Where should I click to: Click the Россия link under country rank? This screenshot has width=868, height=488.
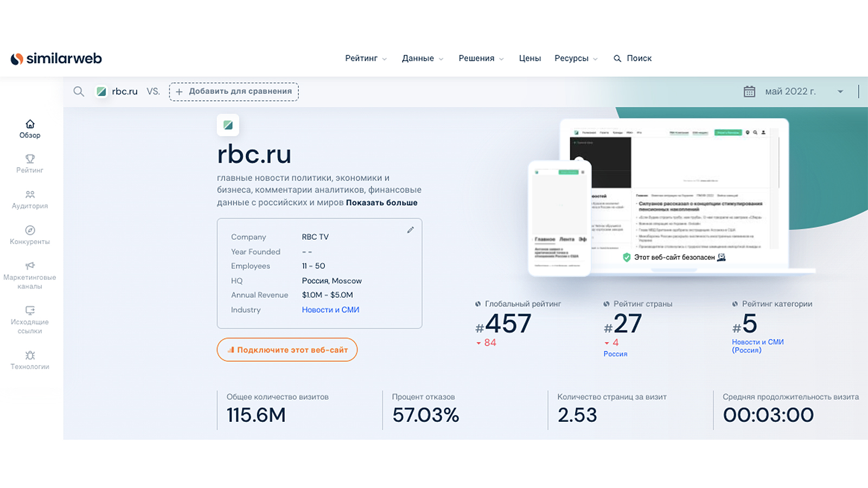pos(615,354)
